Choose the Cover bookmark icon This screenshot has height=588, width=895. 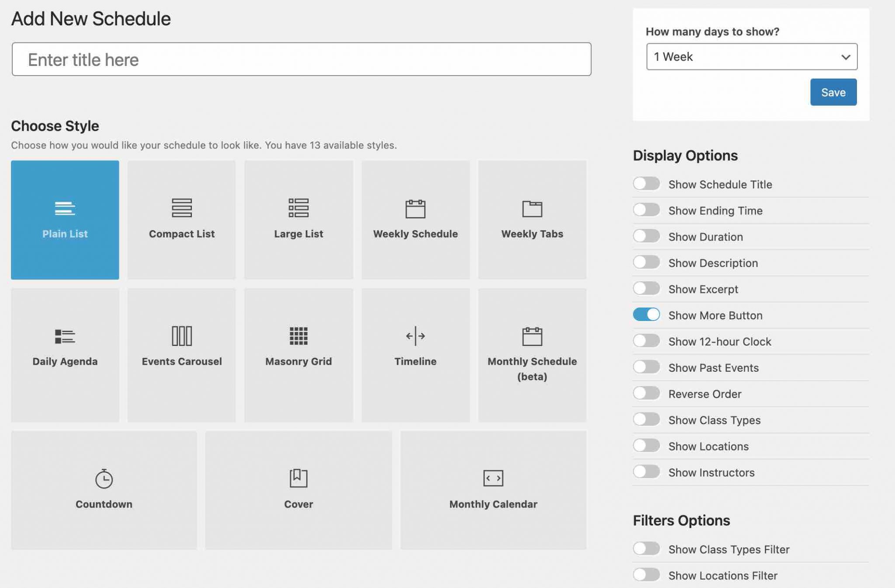pyautogui.click(x=298, y=478)
